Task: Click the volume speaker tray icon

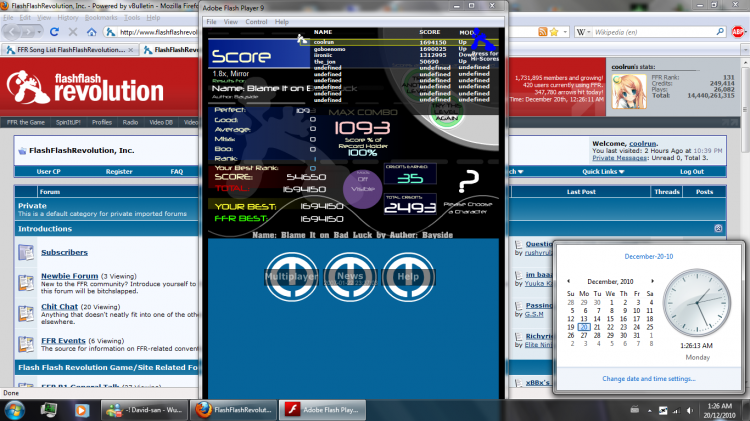Action: pos(689,410)
